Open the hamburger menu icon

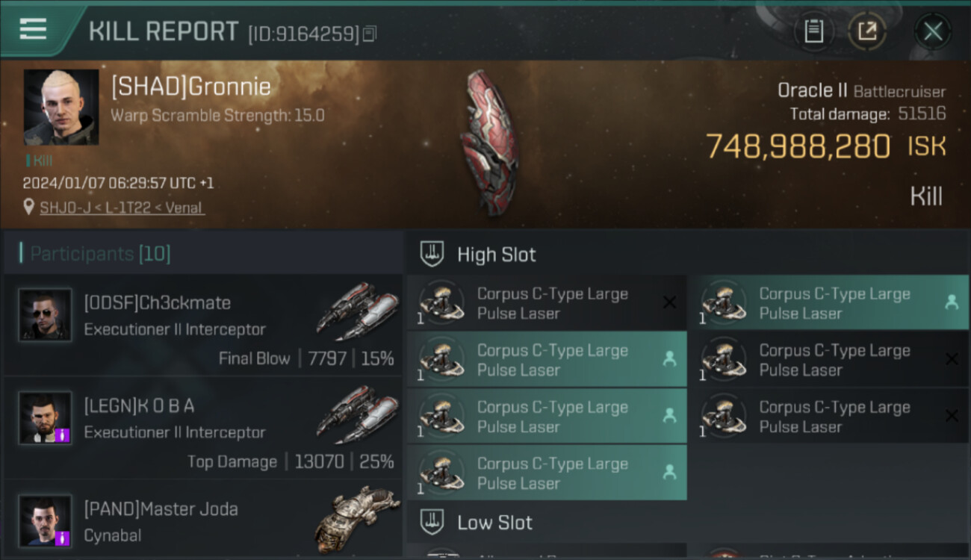tap(33, 29)
